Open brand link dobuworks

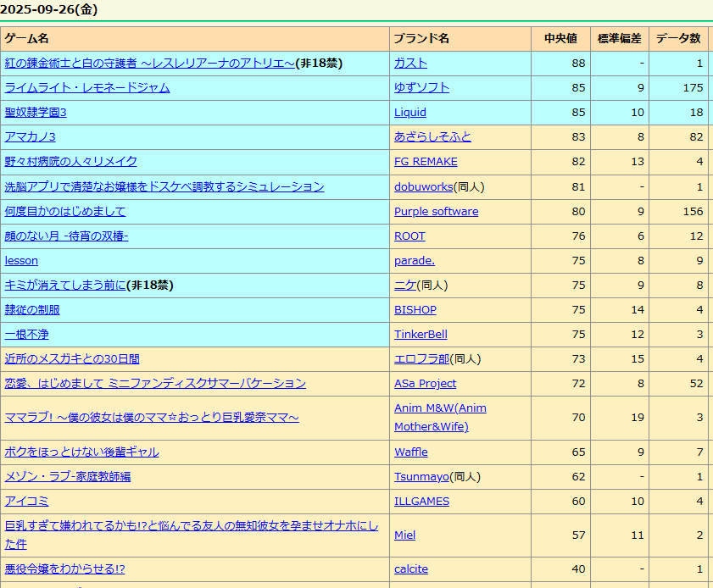pos(424,186)
